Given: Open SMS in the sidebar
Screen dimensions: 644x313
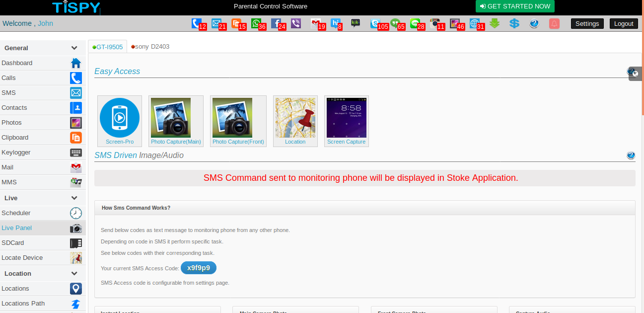Looking at the screenshot, I should coord(43,93).
